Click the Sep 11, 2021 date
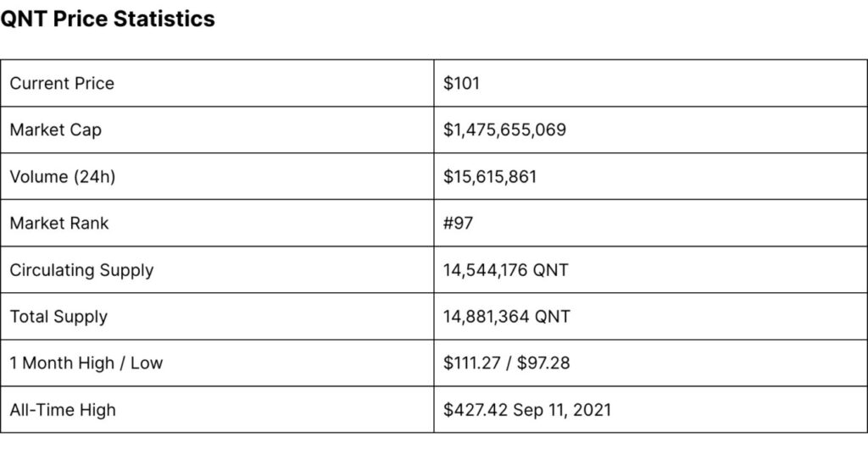Image resolution: width=868 pixels, height=459 pixels. [560, 410]
